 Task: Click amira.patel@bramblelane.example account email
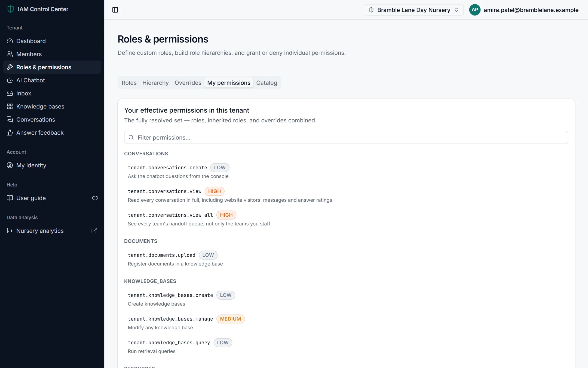tap(531, 10)
